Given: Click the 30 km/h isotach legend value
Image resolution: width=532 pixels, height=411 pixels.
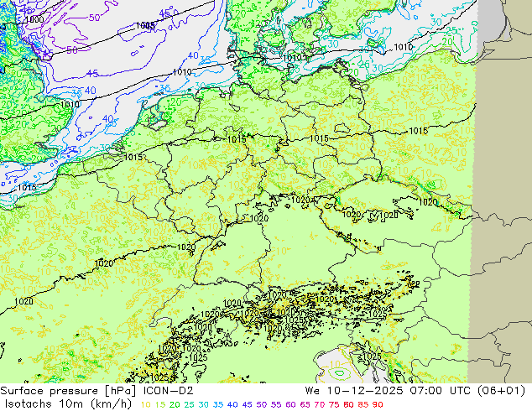Looking at the screenshot, I should pos(204,405).
